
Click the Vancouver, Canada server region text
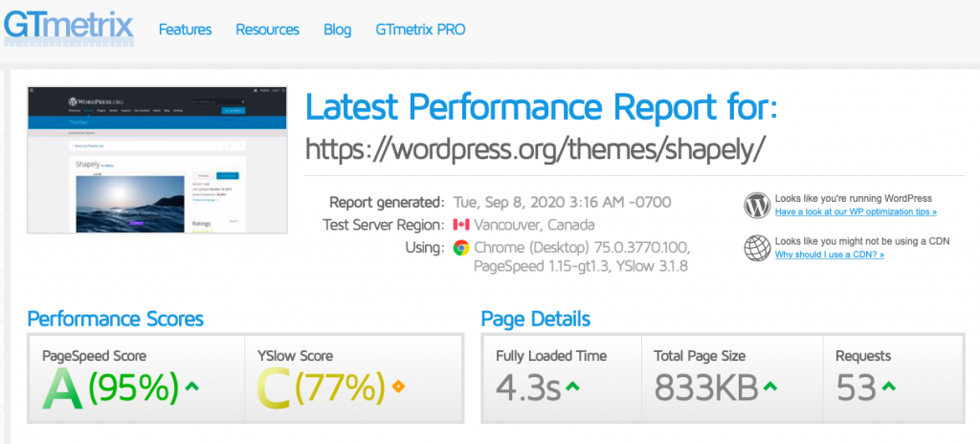[x=534, y=225]
